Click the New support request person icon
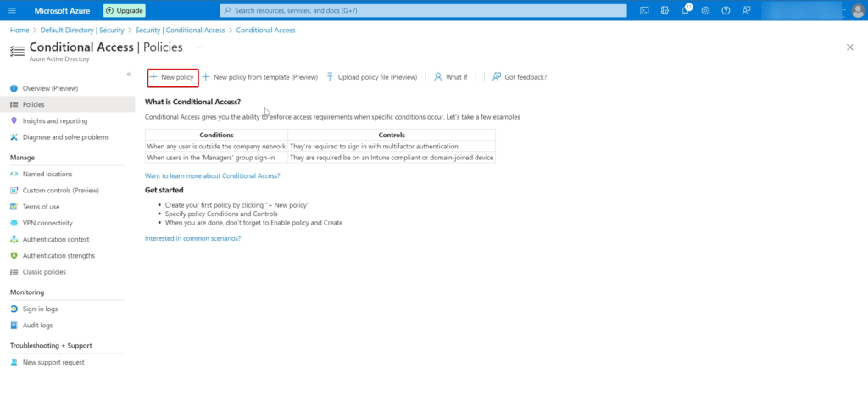Image resolution: width=868 pixels, height=412 pixels. click(14, 362)
